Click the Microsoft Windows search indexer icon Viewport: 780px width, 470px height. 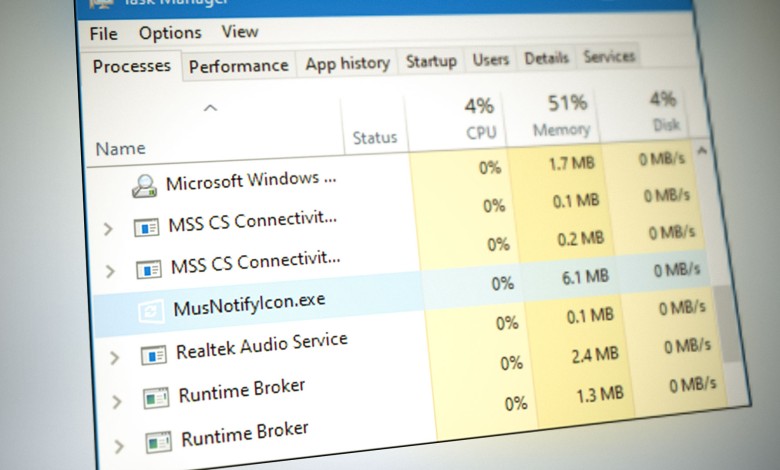click(145, 187)
